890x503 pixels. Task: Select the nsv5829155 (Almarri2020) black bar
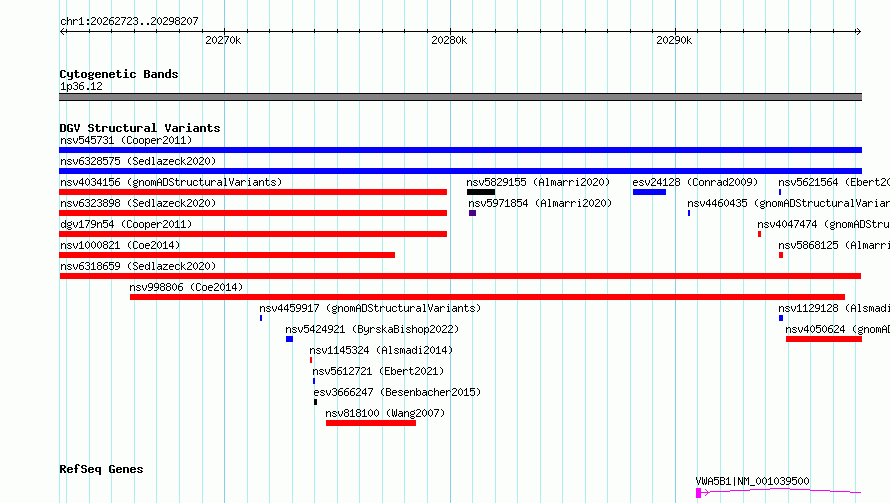[481, 192]
